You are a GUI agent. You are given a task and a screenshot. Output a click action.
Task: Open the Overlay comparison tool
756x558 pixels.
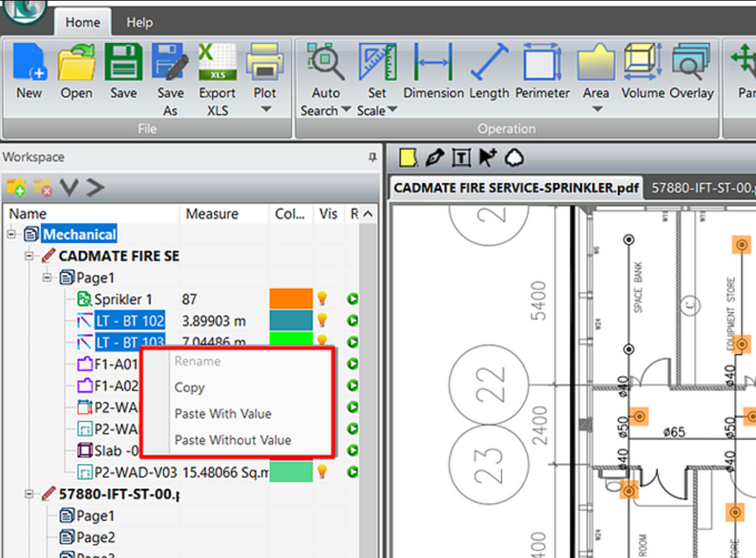pyautogui.click(x=691, y=72)
